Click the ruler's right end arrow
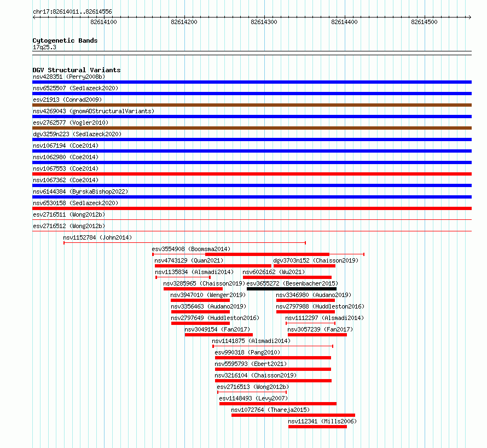The width and height of the screenshot is (487, 448). [469, 17]
